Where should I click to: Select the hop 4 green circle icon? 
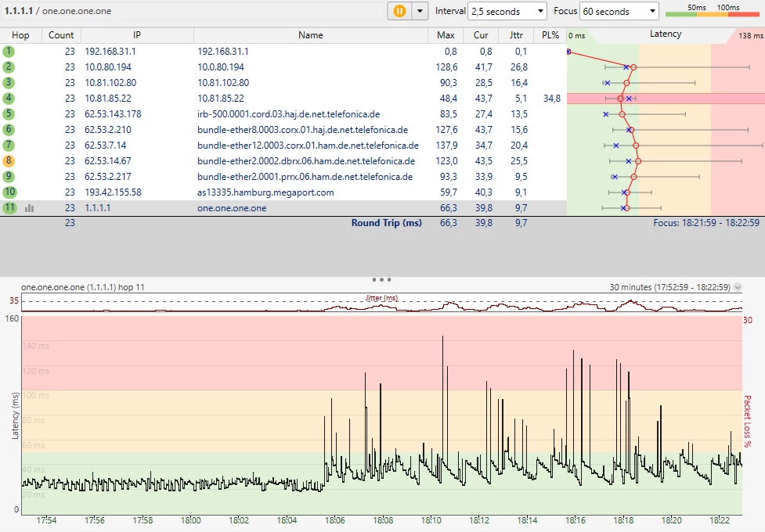(9, 99)
